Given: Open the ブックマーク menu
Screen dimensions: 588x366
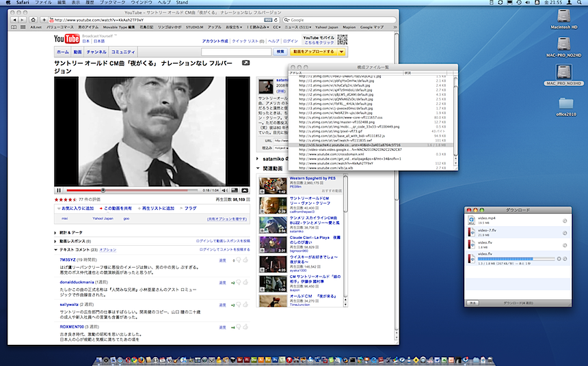Looking at the screenshot, I should coord(112,2).
